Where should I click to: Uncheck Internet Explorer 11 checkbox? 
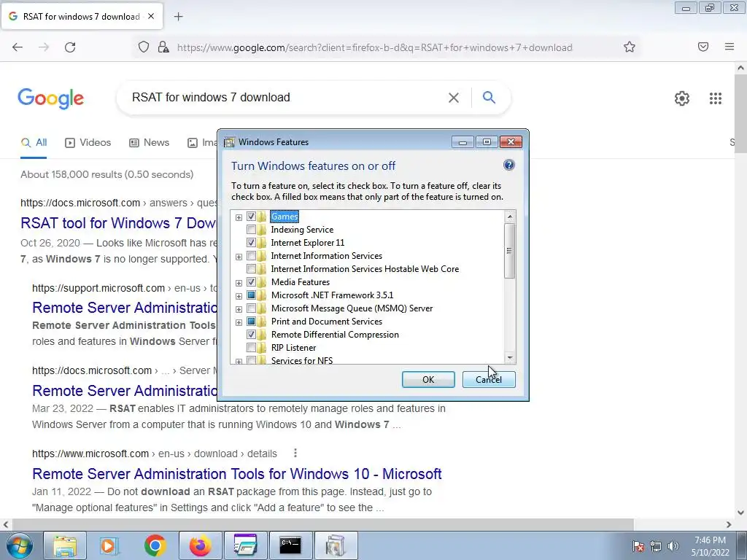[251, 243]
